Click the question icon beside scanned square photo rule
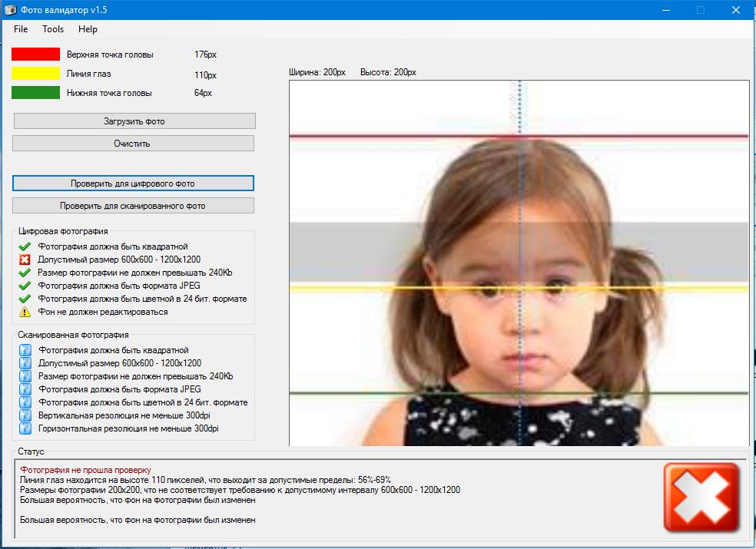Viewport: 756px width, 549px height. 25,350
